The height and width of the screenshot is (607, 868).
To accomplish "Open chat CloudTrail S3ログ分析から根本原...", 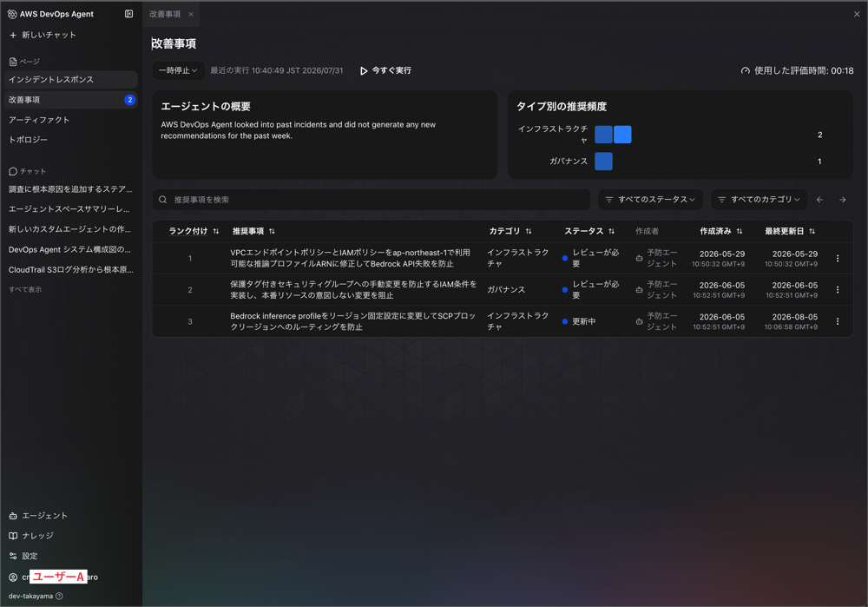I will pos(71,269).
